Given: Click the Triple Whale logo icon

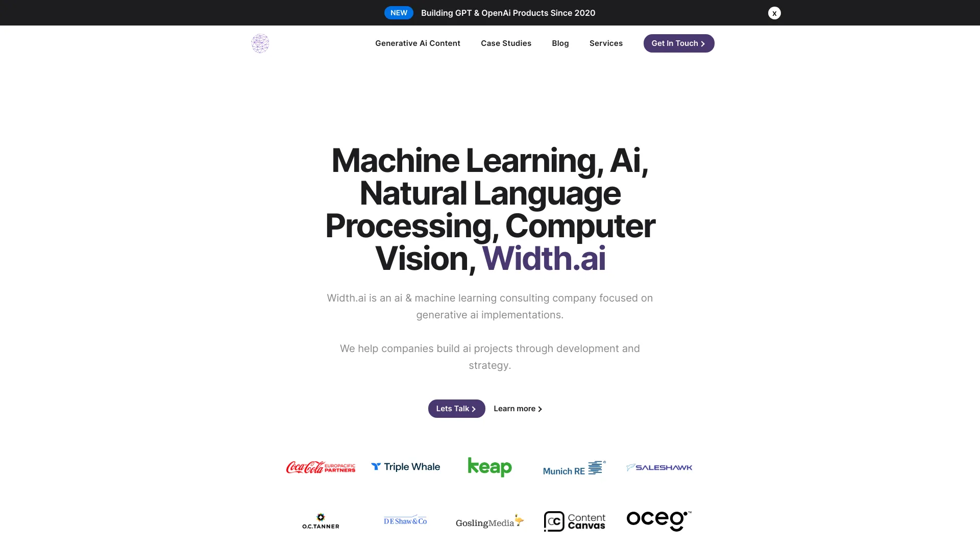Looking at the screenshot, I should (x=376, y=467).
